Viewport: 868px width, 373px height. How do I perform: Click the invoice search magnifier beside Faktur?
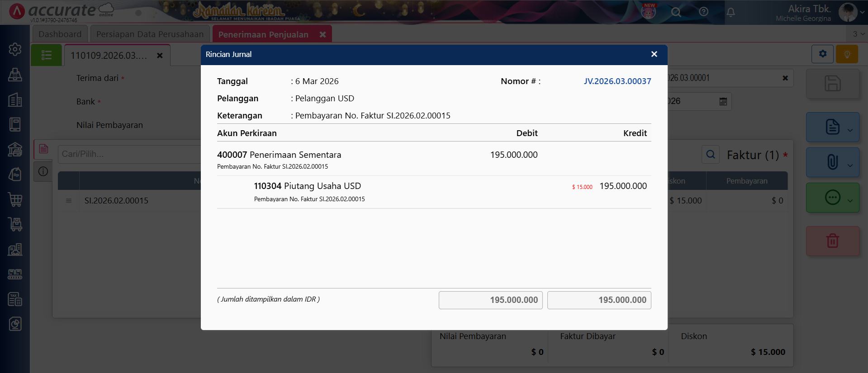tap(710, 155)
